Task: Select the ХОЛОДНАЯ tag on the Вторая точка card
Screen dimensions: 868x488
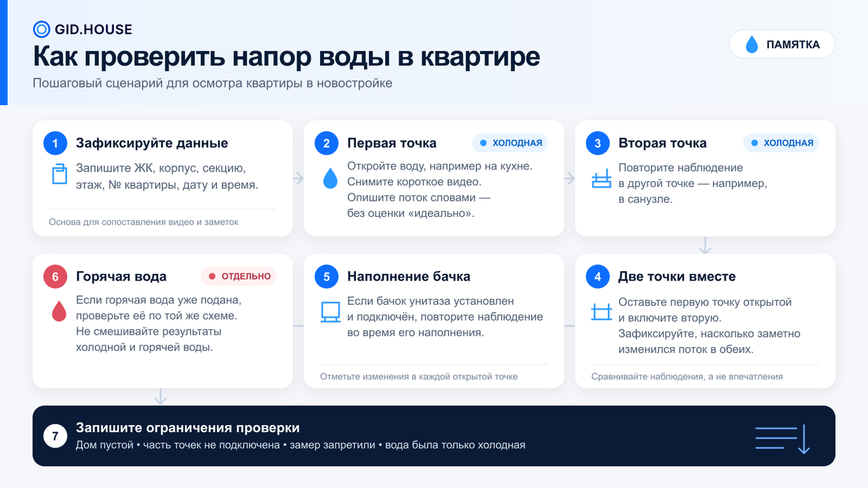Action: 781,143
